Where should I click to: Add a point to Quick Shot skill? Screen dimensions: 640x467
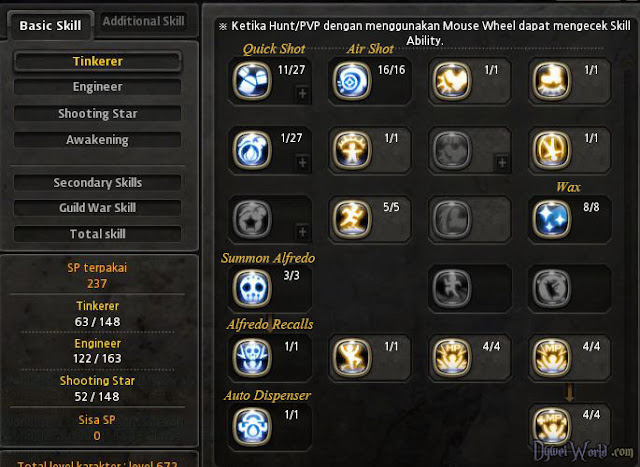(x=302, y=93)
